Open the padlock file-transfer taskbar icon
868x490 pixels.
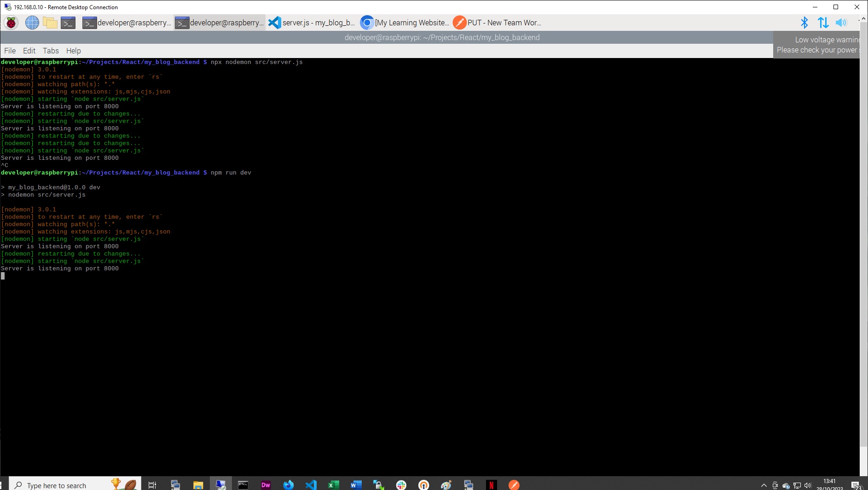point(378,485)
